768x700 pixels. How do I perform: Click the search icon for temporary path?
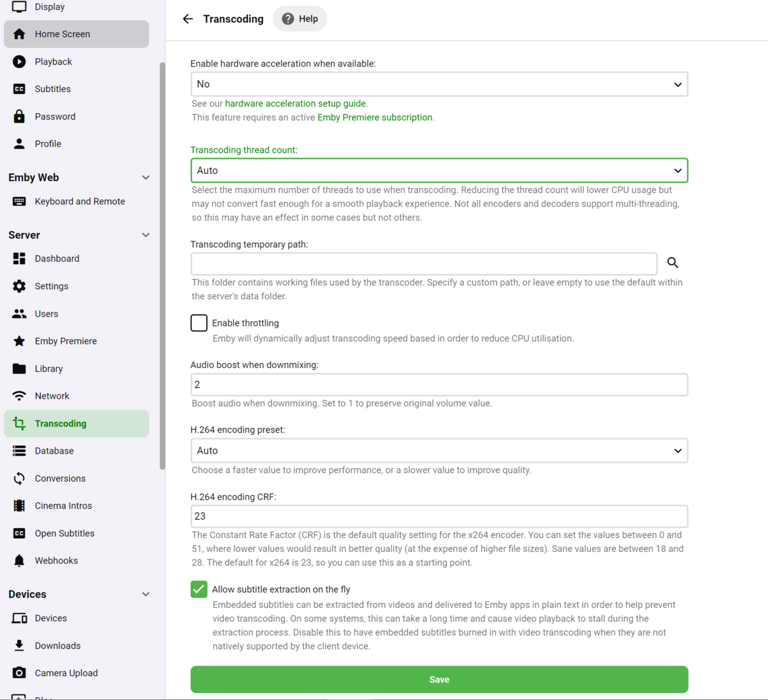[x=673, y=263]
